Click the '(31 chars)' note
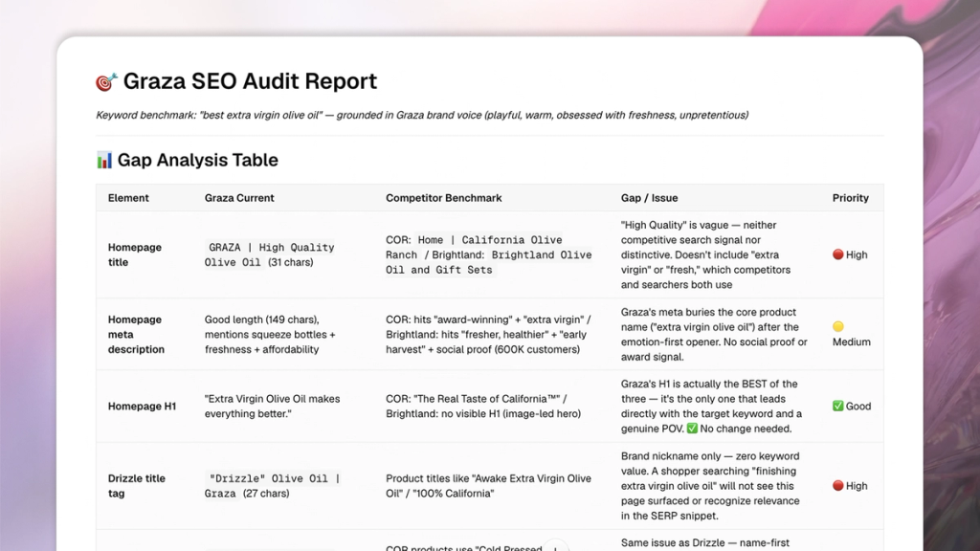Viewport: 980px width, 551px height. (x=291, y=262)
